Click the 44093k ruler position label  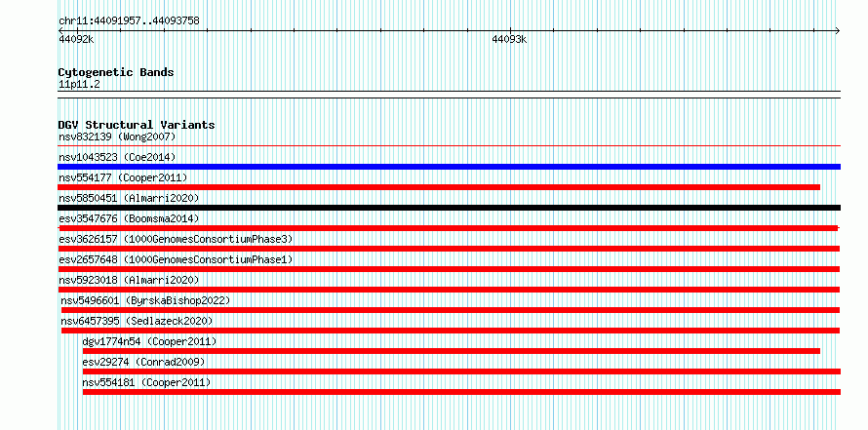509,39
